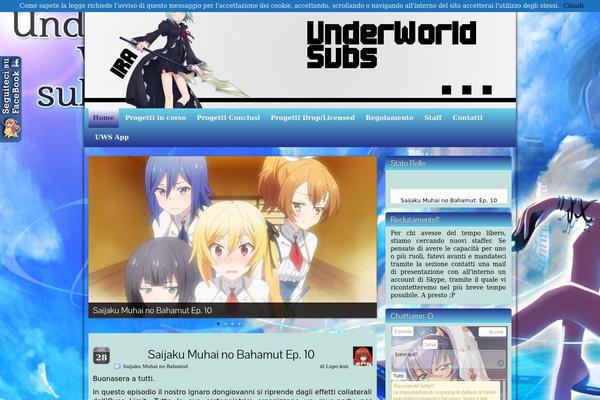Dismiss cookie notice with Chiudi
The height and width of the screenshot is (400, 600).
tap(573, 5)
